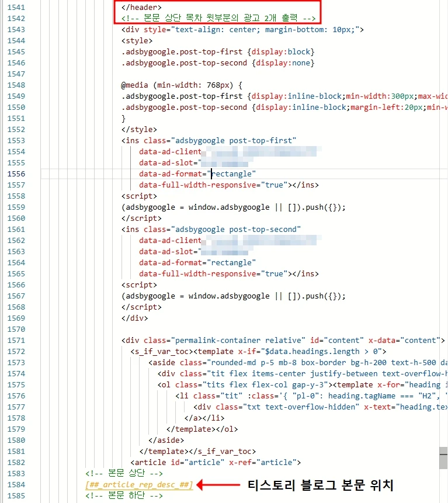The image size is (448, 503).
Task: Click the closing </style> tag
Action: pyautogui.click(x=139, y=130)
